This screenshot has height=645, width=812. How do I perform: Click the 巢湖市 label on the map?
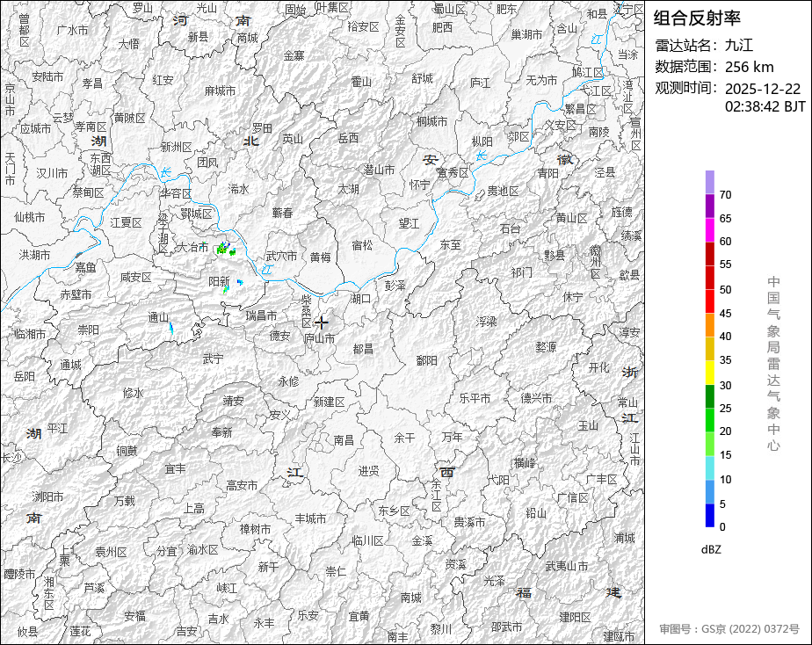(x=526, y=34)
